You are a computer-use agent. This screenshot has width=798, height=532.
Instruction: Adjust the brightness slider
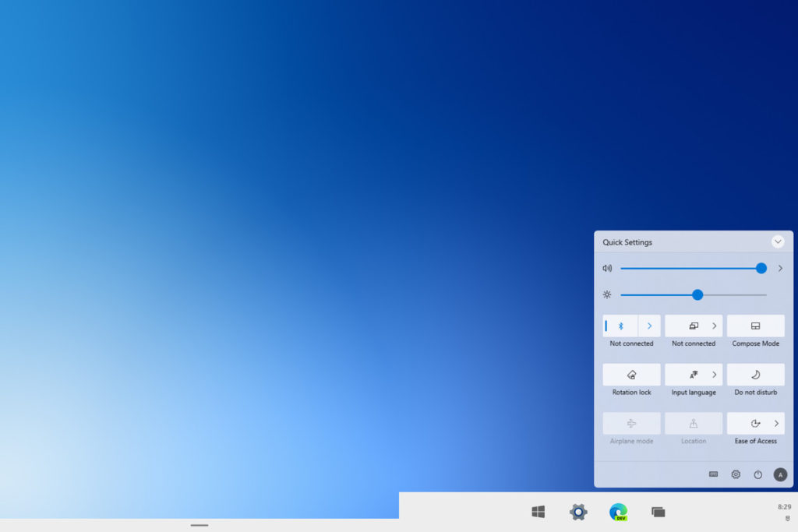point(697,294)
